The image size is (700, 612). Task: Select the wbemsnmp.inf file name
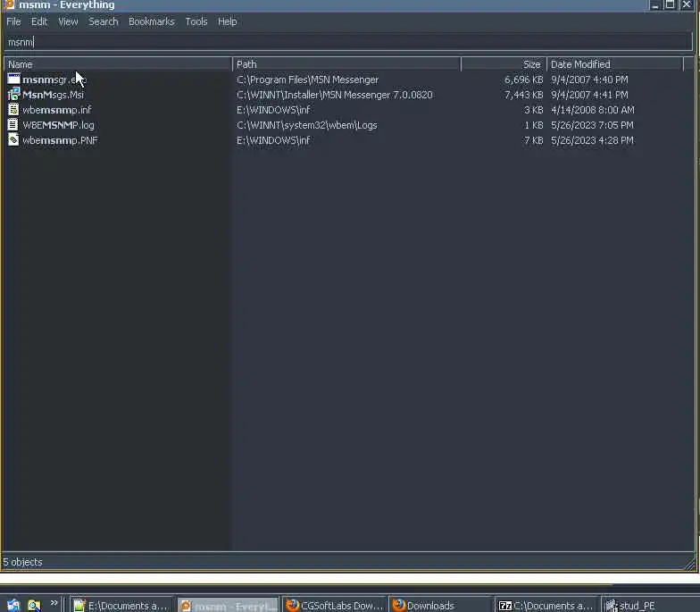(57, 110)
